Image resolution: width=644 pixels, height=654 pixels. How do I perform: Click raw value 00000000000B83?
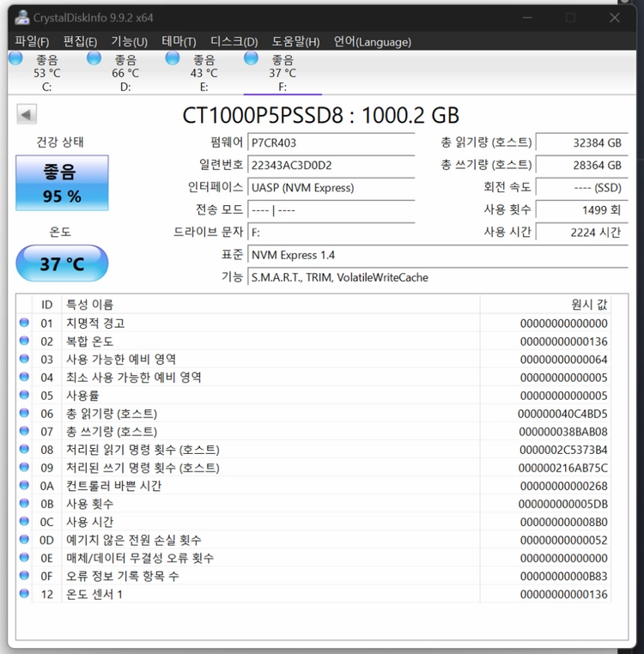[564, 576]
